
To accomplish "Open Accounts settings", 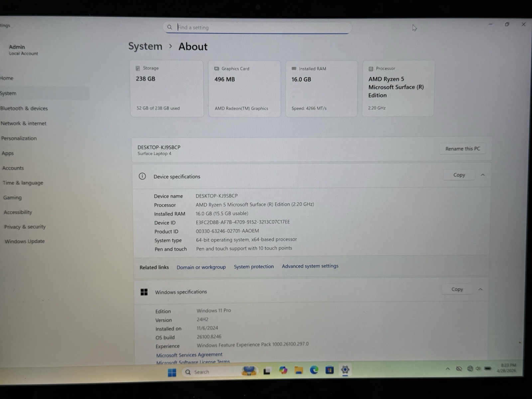I will pos(13,168).
